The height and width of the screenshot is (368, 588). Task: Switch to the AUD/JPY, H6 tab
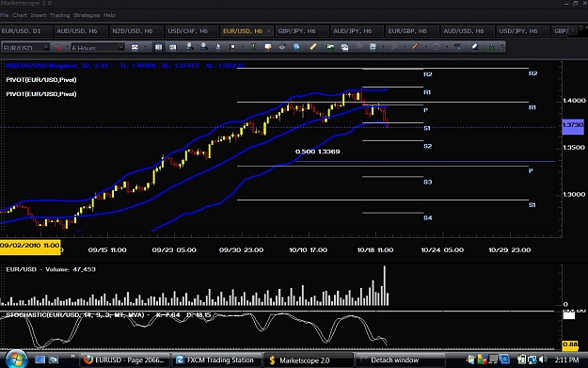357,31
